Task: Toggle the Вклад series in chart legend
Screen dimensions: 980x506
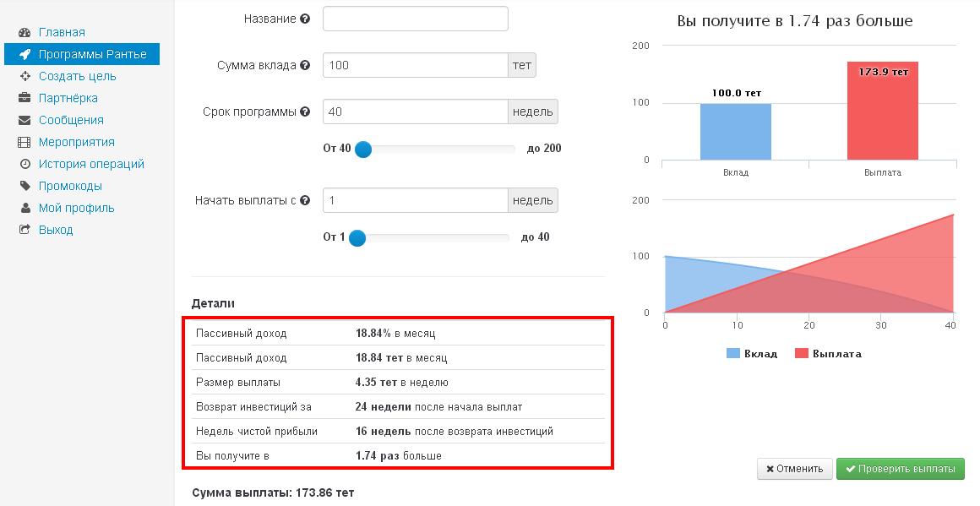Action: pos(752,354)
